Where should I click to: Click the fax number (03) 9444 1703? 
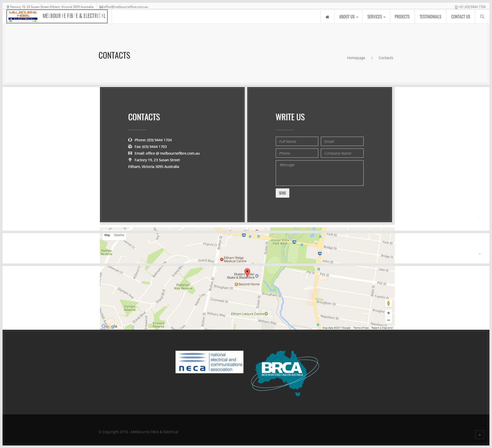(x=154, y=147)
